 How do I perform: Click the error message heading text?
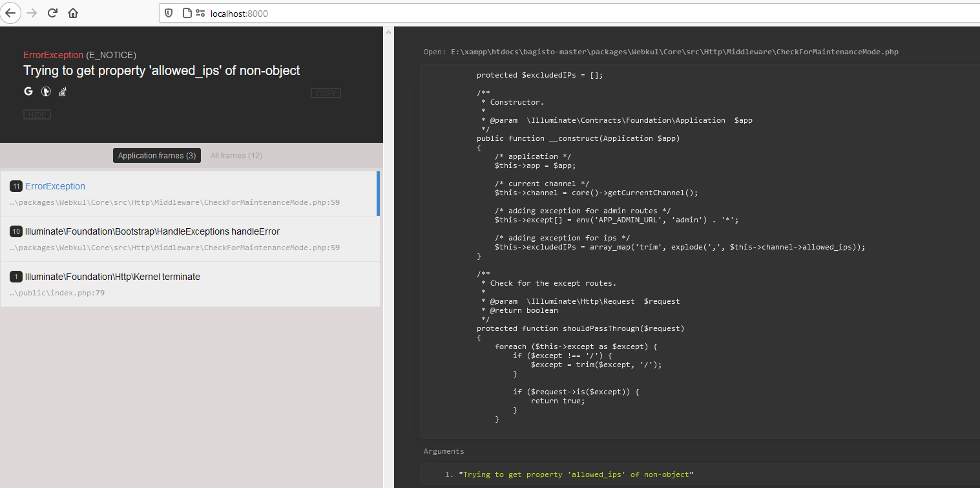pyautogui.click(x=162, y=70)
